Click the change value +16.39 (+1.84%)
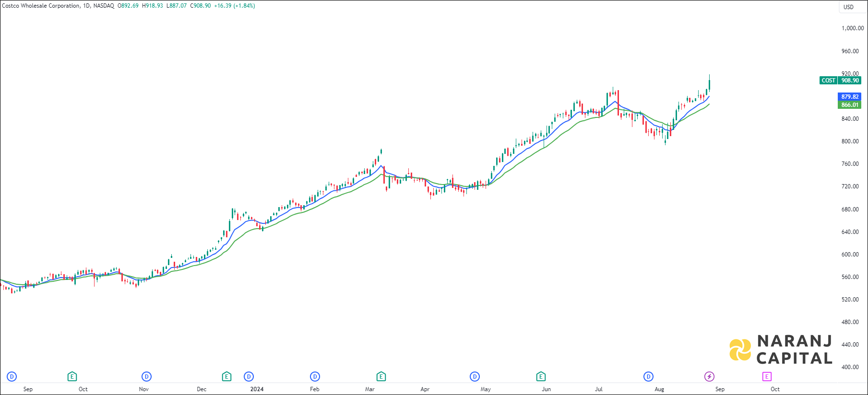Viewport: 868px width, 395px height. [x=235, y=6]
